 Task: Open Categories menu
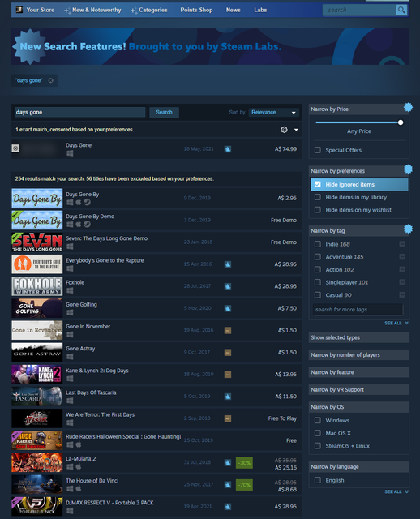point(153,10)
